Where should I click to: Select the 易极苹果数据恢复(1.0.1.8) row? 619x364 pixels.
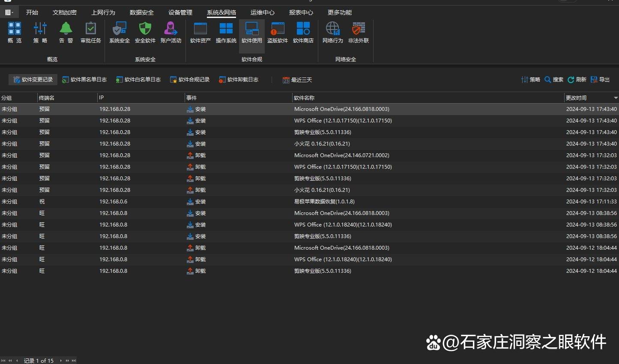tap(309, 202)
